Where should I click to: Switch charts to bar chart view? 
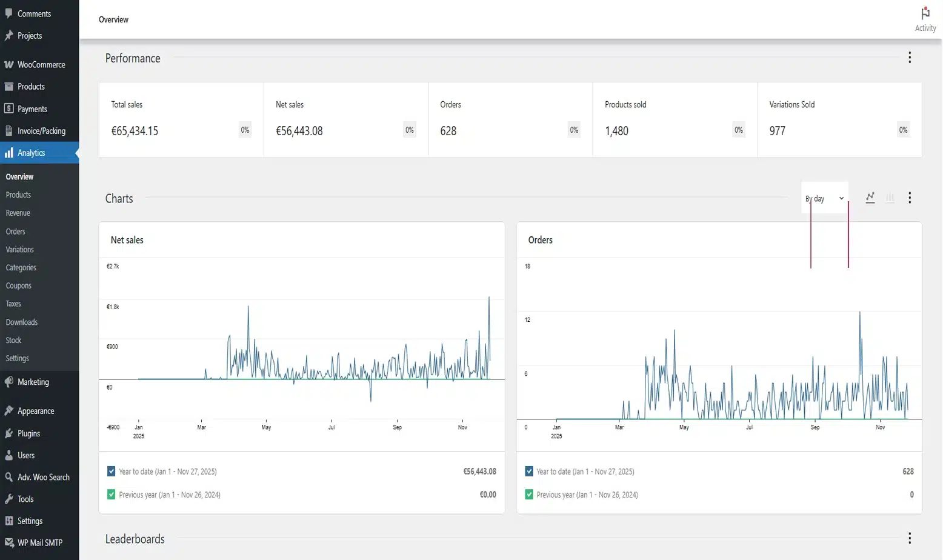click(x=890, y=198)
